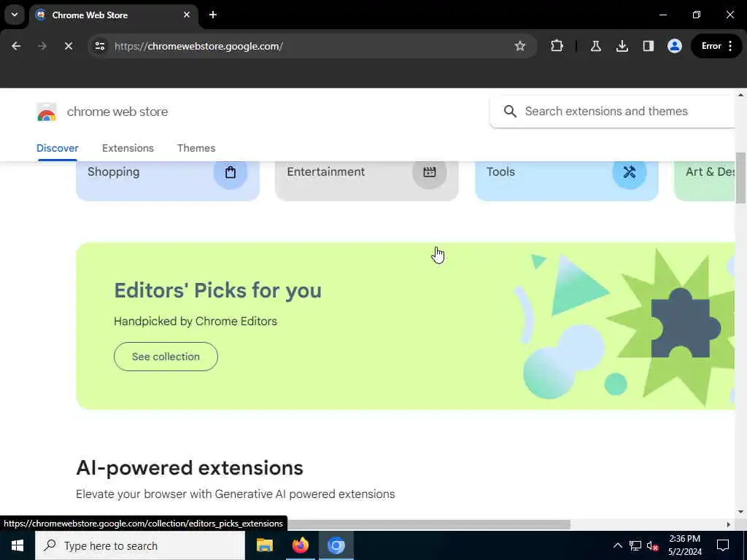Open the notification center icon
Image resolution: width=747 pixels, height=560 pixels.
pyautogui.click(x=723, y=545)
